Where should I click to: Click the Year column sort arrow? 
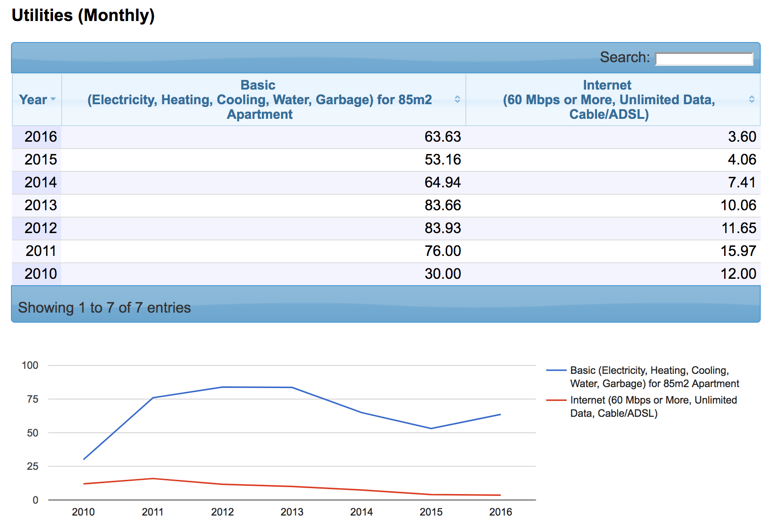pos(53,99)
